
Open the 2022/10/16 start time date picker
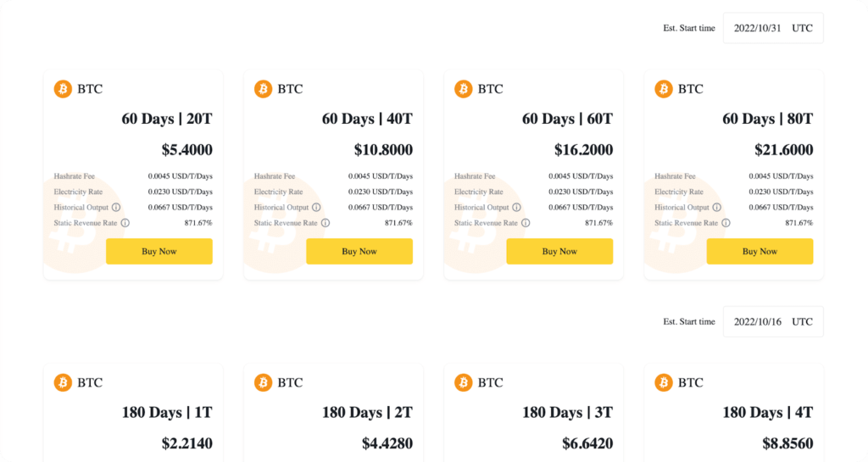pyautogui.click(x=772, y=322)
